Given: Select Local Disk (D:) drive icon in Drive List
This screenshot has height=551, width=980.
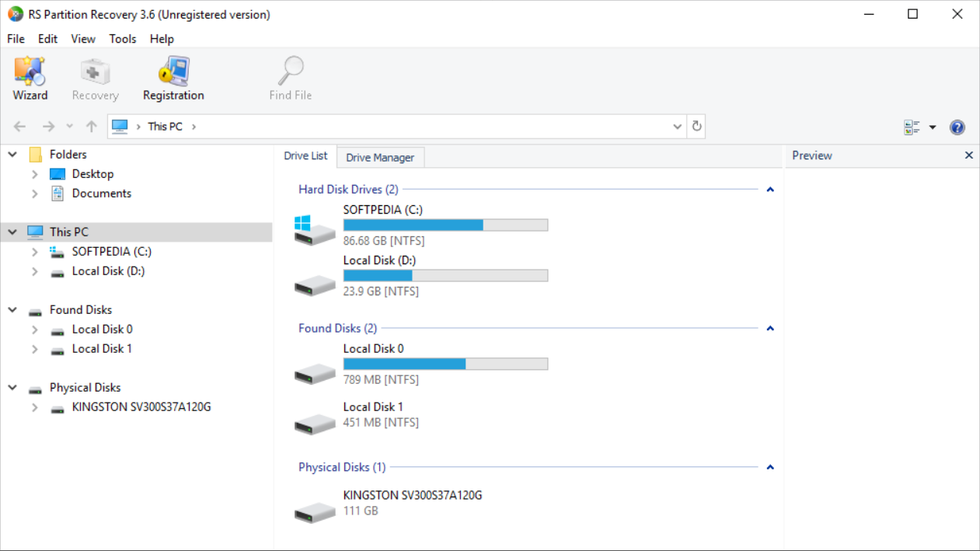Looking at the screenshot, I should tap(315, 285).
